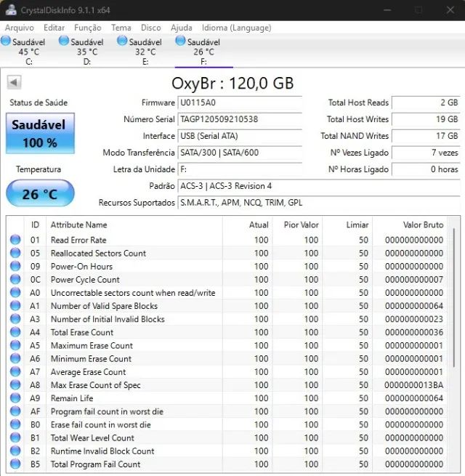Click the Padrão field ACS-3 Revision 4
This screenshot has height=476, width=465.
[x=319, y=186]
